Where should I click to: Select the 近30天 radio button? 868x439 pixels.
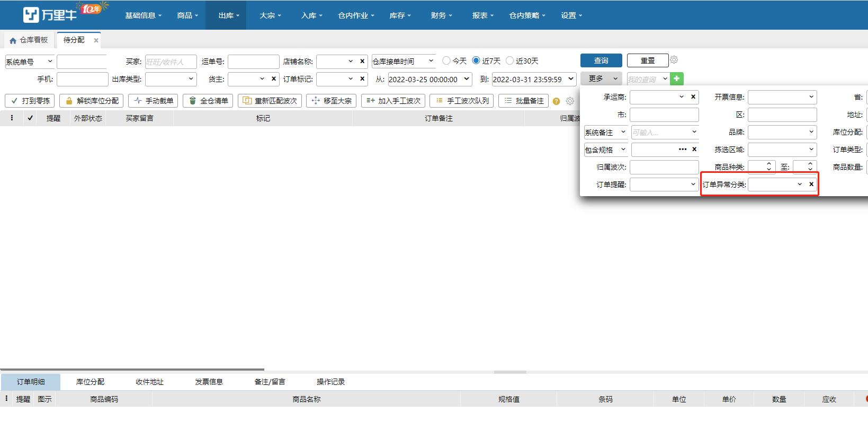(x=510, y=61)
